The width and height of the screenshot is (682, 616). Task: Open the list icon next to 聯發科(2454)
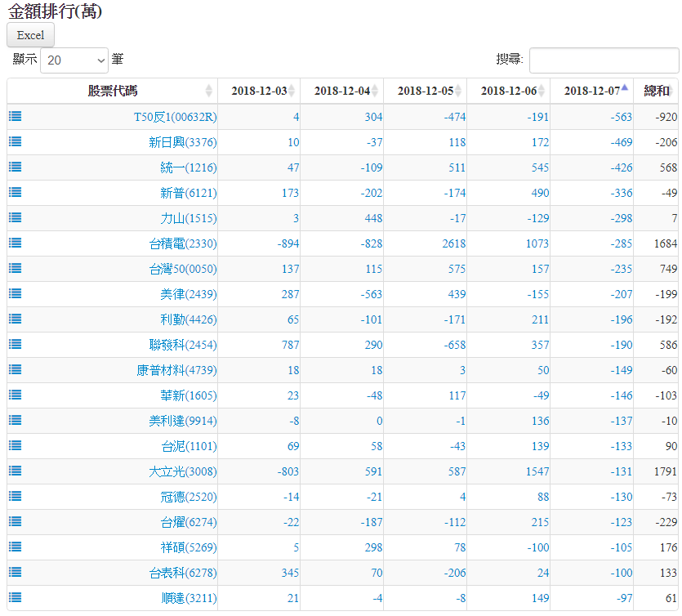point(15,344)
